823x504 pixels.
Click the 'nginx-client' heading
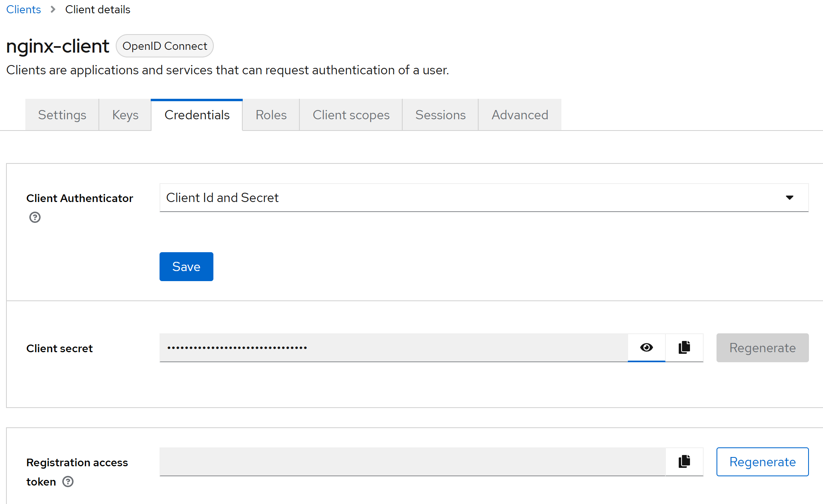pos(57,46)
